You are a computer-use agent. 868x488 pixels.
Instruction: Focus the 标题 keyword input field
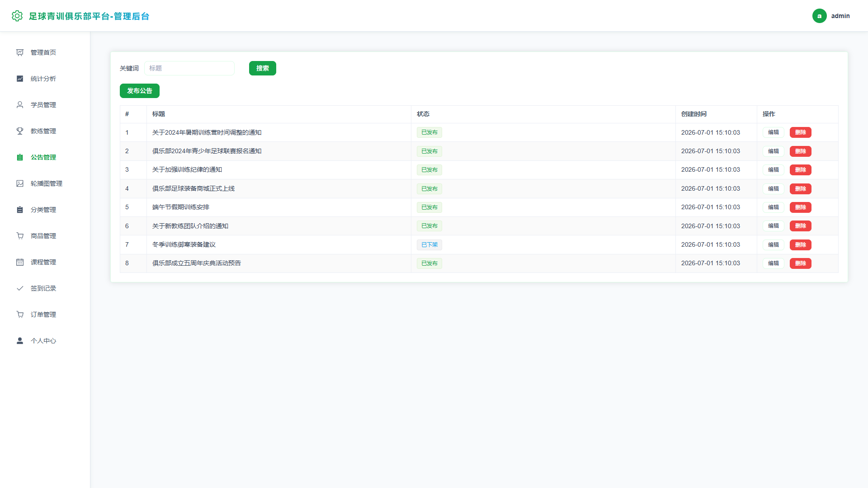pyautogui.click(x=189, y=68)
